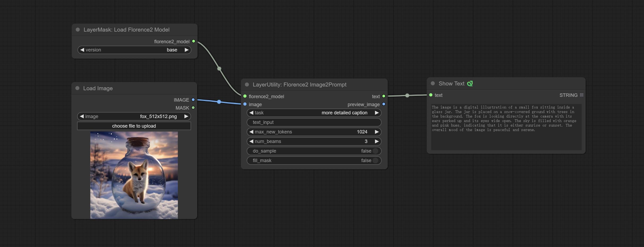644x247 pixels.
Task: Collapse the Load Florence2 Model node dot
Action: [78, 30]
